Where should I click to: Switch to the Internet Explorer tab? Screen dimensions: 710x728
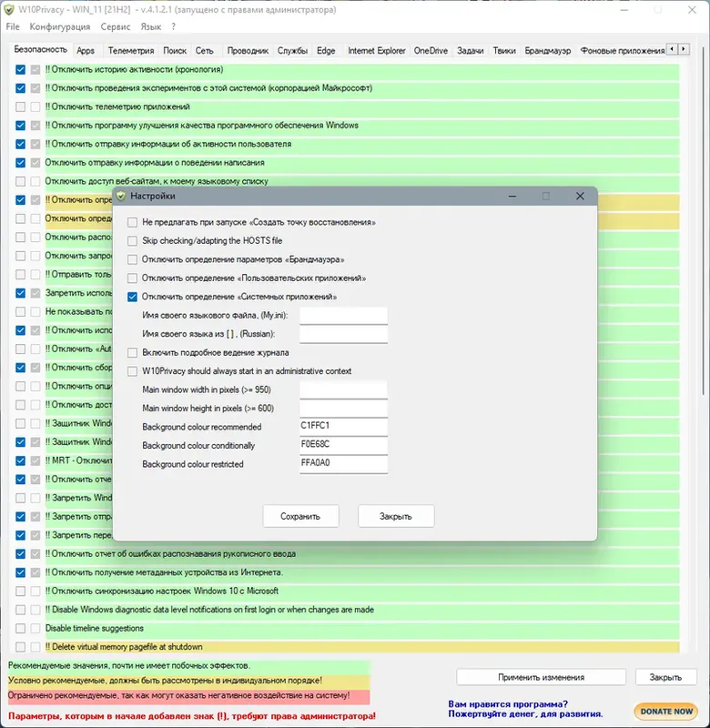377,51
